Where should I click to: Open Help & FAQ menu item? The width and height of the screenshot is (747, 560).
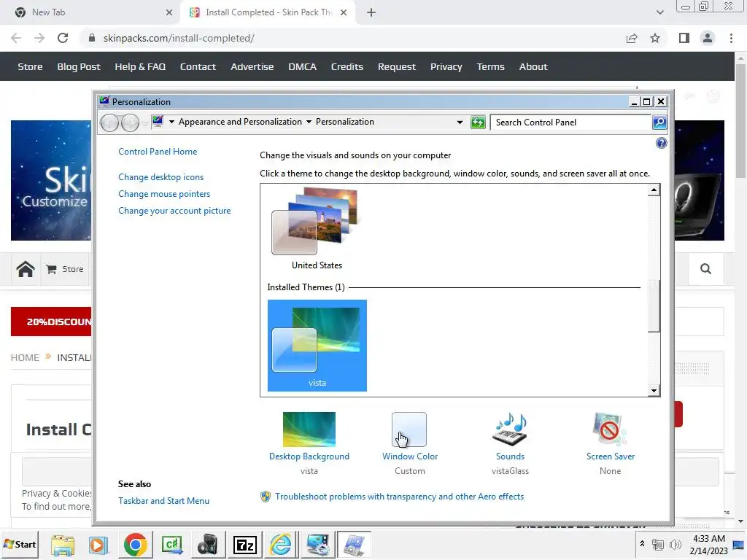(x=140, y=66)
